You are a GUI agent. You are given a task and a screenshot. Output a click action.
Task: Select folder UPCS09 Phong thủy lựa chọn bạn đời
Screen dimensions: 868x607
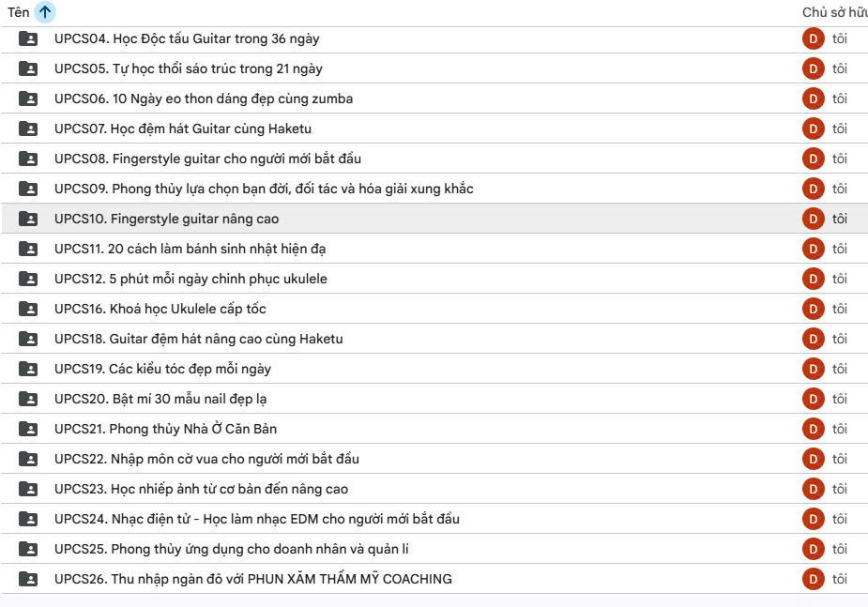point(434,189)
